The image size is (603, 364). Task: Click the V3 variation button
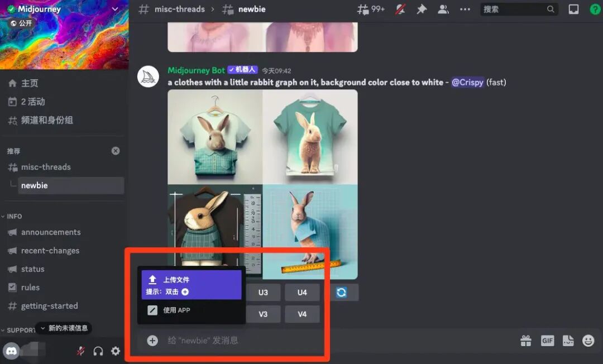[x=263, y=314]
